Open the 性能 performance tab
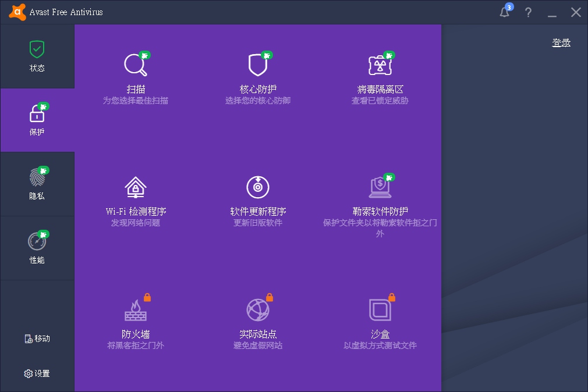 37,248
